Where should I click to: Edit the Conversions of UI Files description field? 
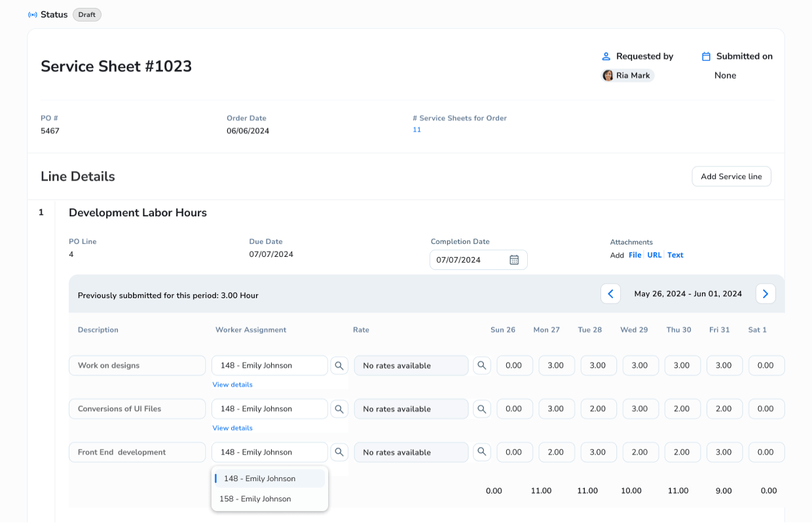pyautogui.click(x=138, y=409)
